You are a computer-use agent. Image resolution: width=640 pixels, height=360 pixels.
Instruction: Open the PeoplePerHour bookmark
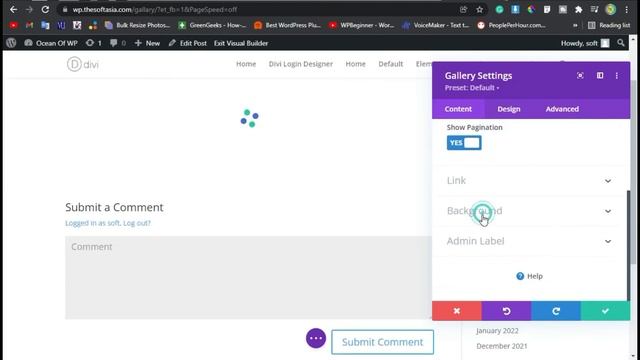click(x=511, y=25)
